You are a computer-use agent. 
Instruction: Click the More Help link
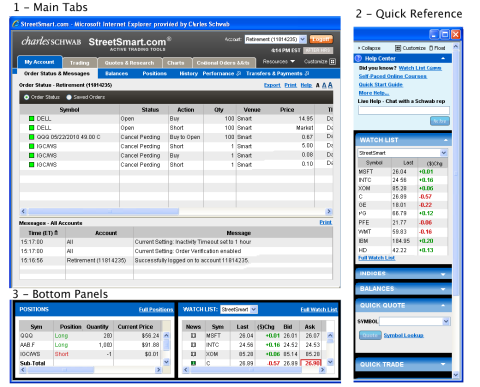[x=374, y=93]
